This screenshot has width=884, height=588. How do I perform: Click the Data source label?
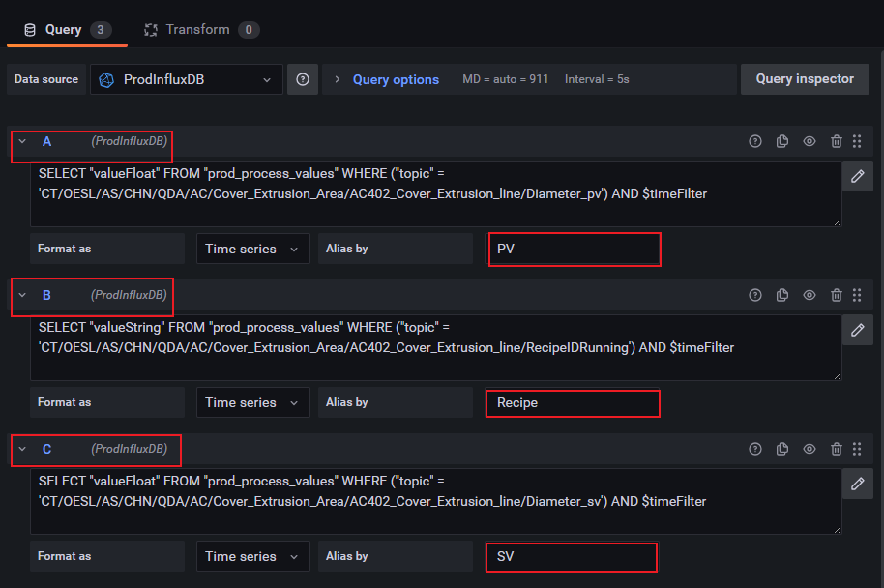click(46, 79)
